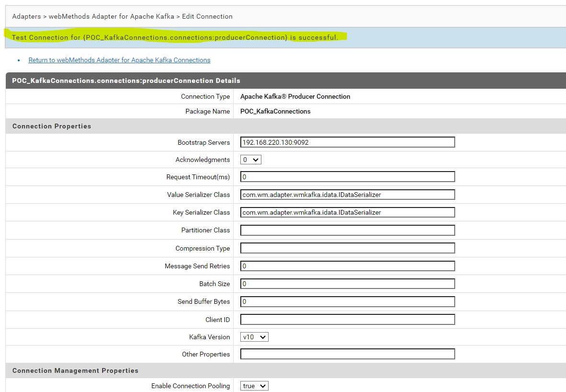Click the Key Serializer Class field
Image resolution: width=566 pixels, height=392 pixels.
pos(348,212)
